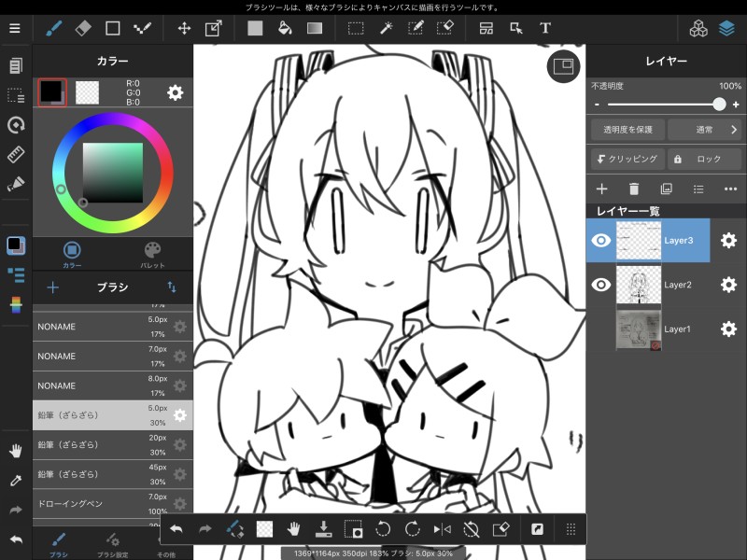Select the rectangular selection tool

356,29
